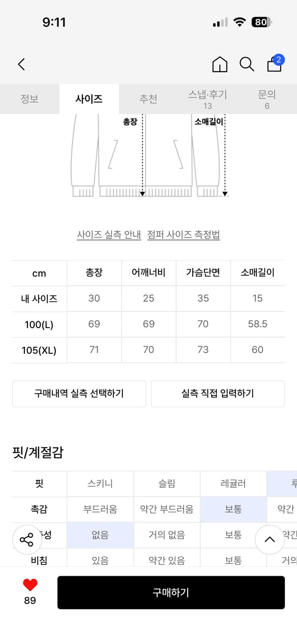The image size is (297, 644).
Task: Tap the 구매하기 purchase button
Action: click(171, 592)
